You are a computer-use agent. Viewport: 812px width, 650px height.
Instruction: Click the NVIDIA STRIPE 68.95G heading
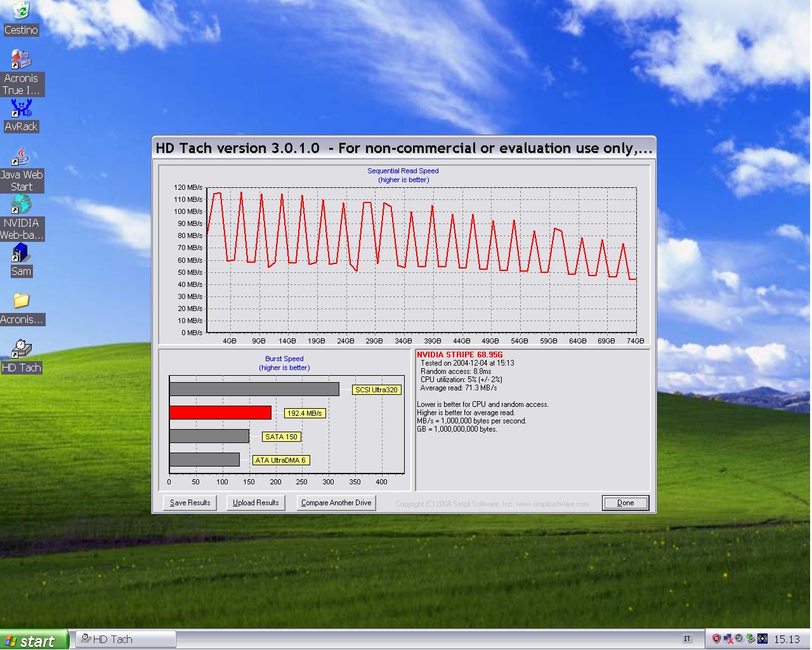point(460,355)
